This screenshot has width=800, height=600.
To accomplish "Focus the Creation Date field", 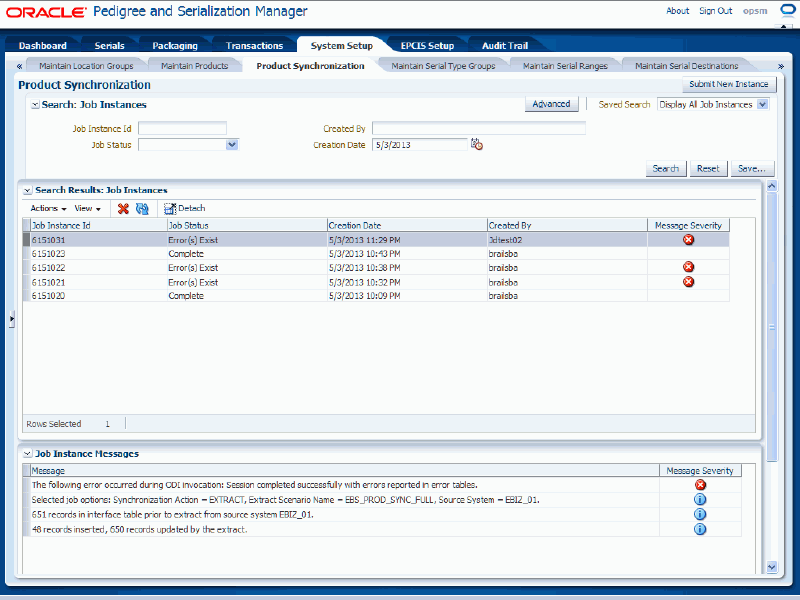I will point(420,144).
